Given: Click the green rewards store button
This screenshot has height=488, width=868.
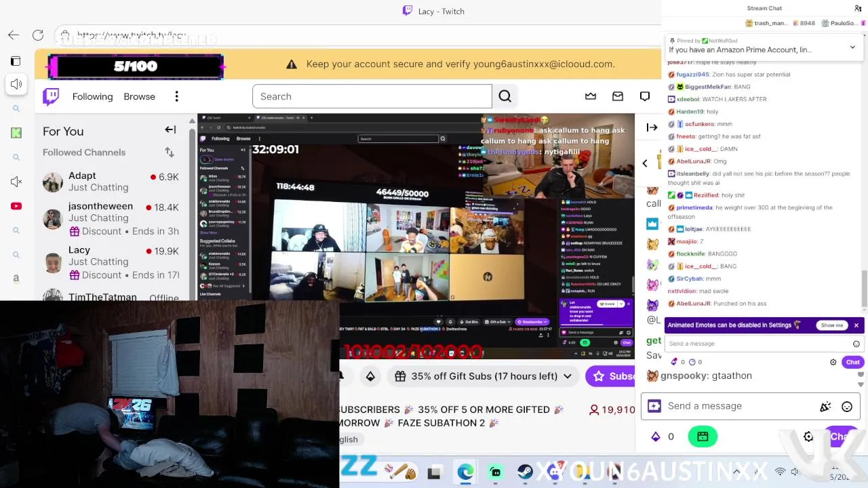Looking at the screenshot, I should (x=703, y=436).
